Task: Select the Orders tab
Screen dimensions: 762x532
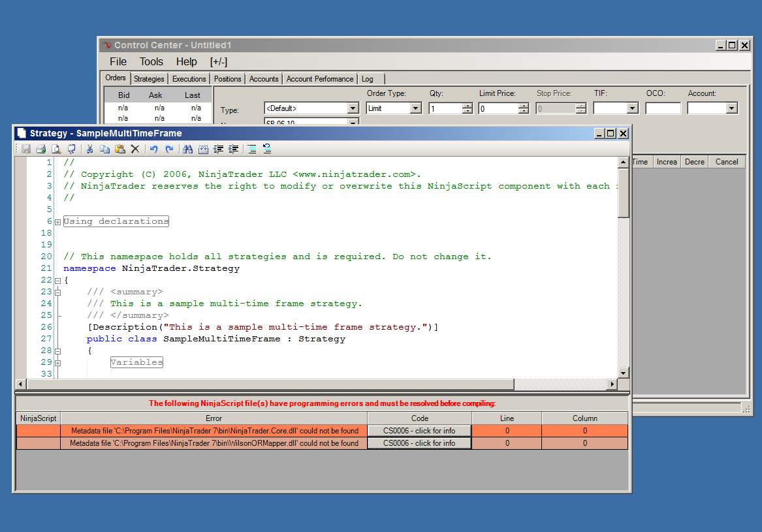Action: pos(116,78)
